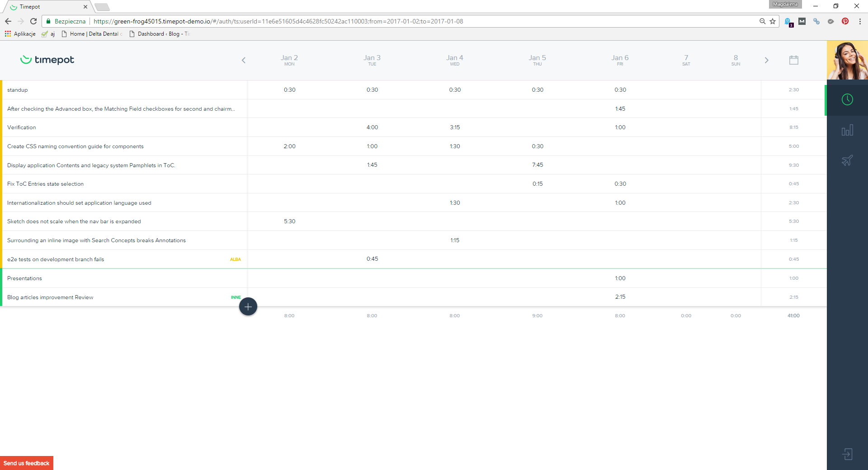
Task: Click Blog articles improvement Review task
Action: pos(50,297)
